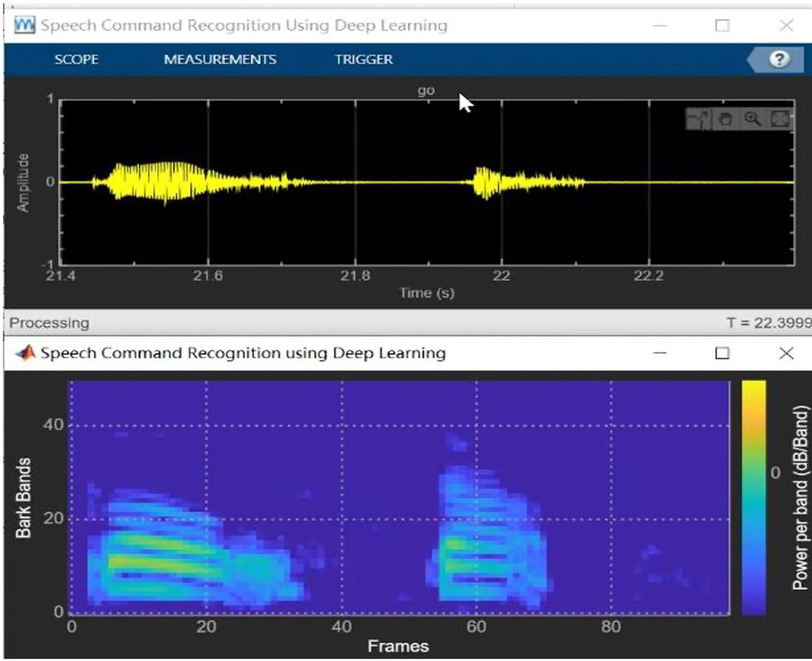Open the MEASUREMENTS tab

(x=220, y=59)
